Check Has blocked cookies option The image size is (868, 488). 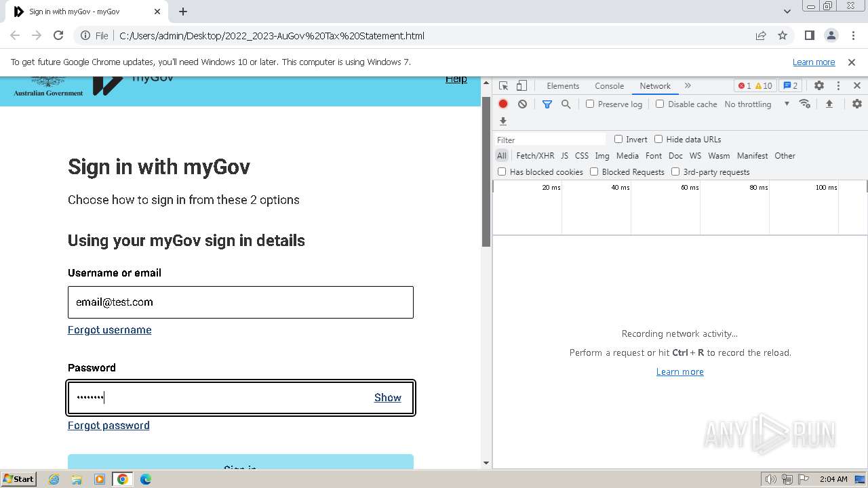click(502, 171)
